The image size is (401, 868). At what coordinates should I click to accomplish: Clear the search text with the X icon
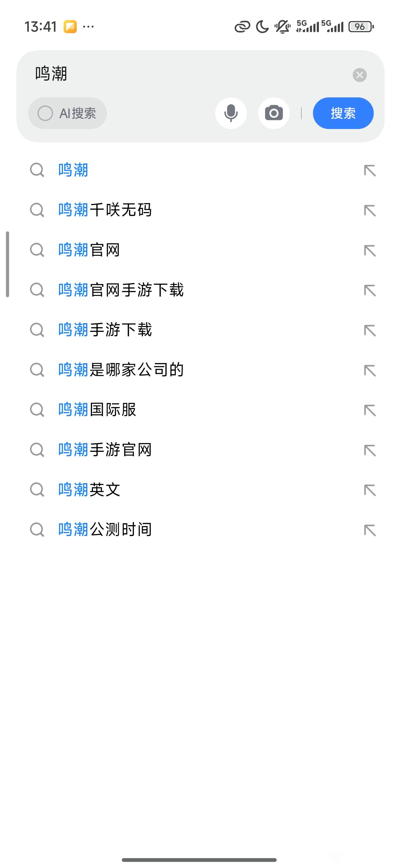(360, 75)
